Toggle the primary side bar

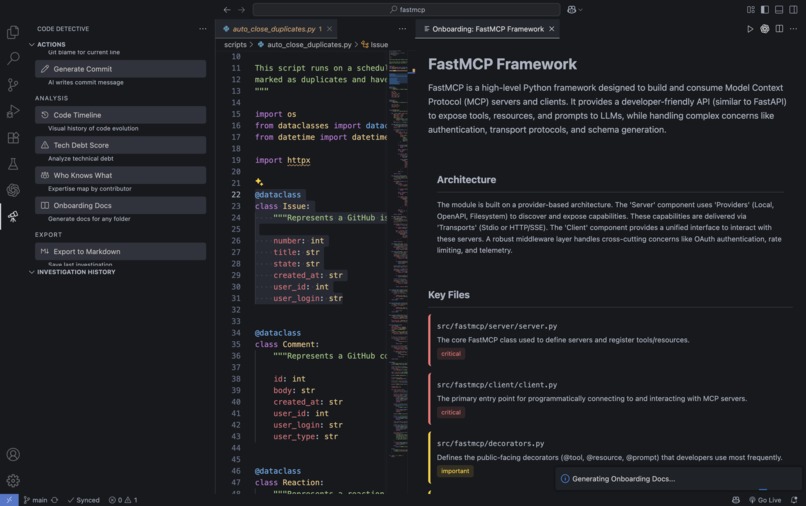point(765,9)
